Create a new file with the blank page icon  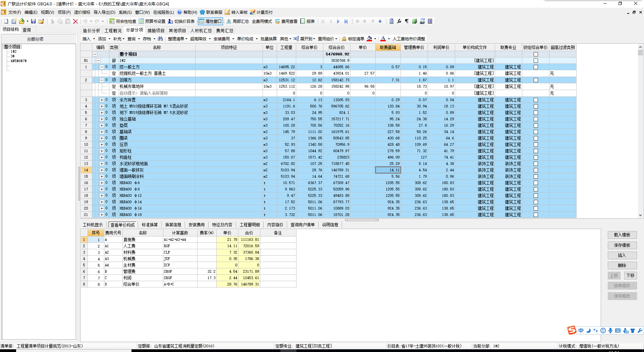6,21
